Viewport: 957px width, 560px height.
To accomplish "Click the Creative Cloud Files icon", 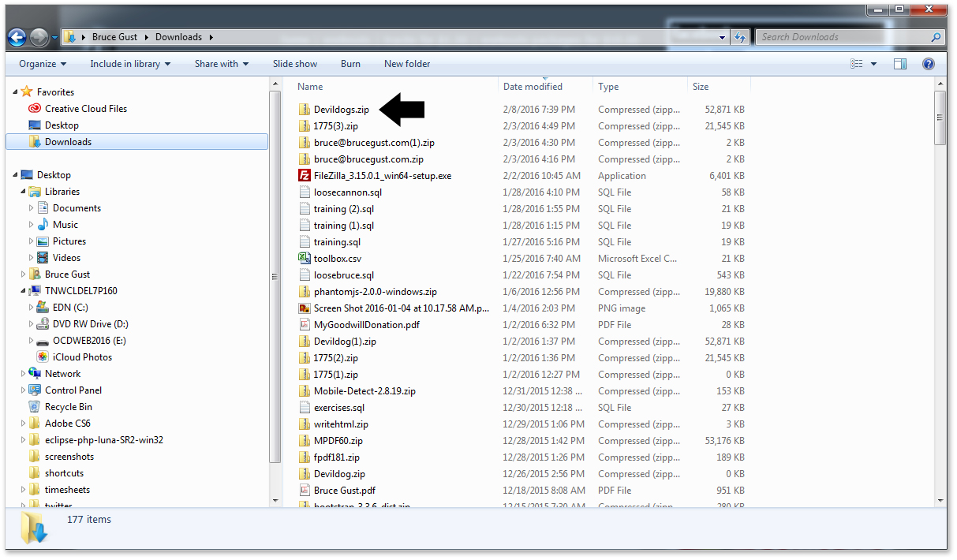I will click(x=35, y=109).
